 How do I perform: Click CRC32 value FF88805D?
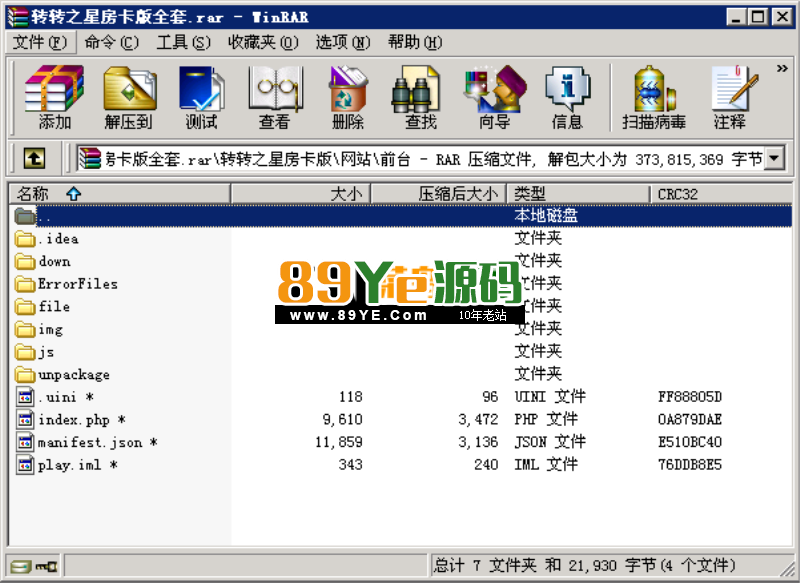690,397
